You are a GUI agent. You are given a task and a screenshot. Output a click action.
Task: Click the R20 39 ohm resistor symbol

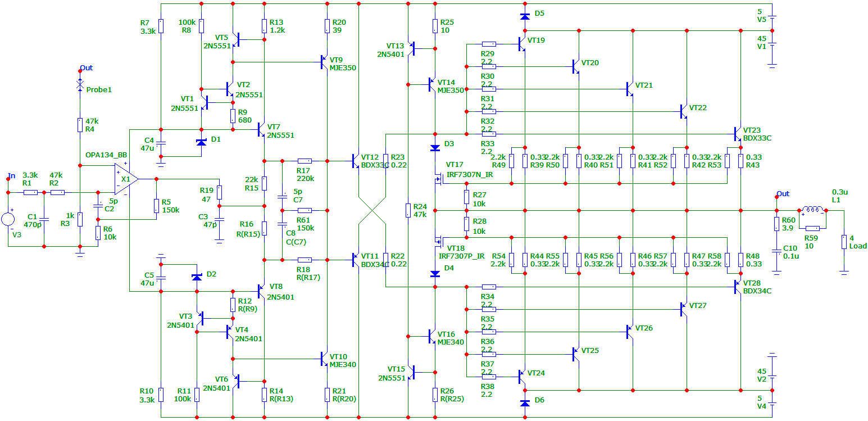(x=327, y=26)
